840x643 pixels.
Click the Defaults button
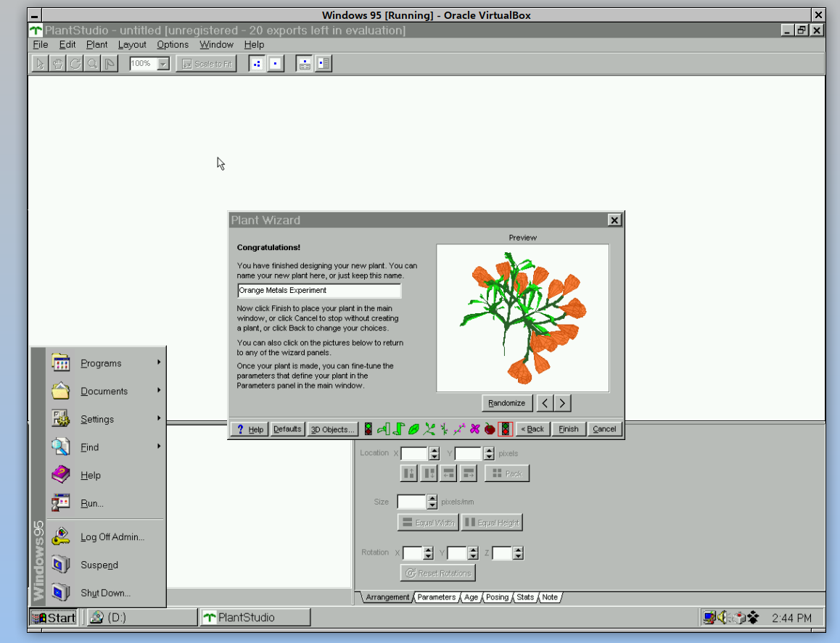pyautogui.click(x=287, y=429)
